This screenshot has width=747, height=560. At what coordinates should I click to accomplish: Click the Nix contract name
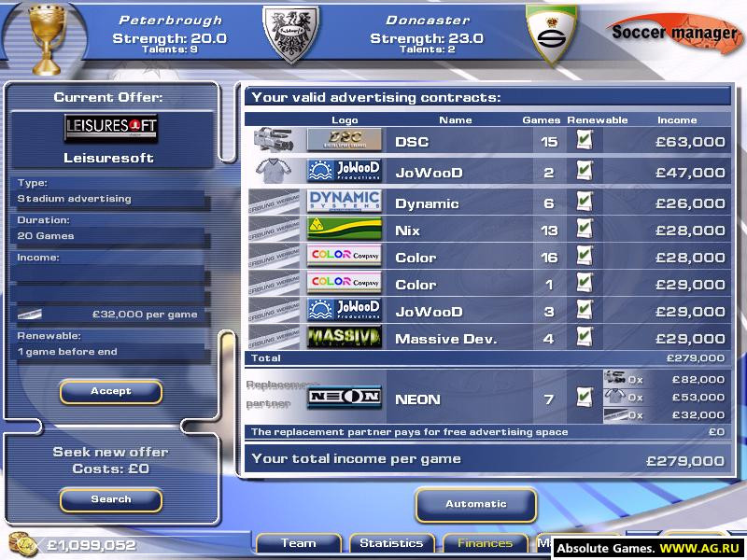point(407,231)
